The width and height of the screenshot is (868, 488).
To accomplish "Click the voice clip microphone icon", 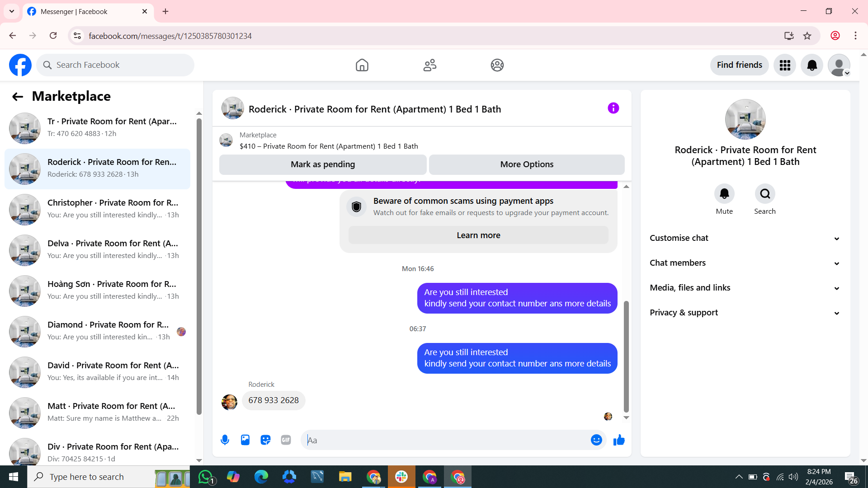I will tap(225, 440).
